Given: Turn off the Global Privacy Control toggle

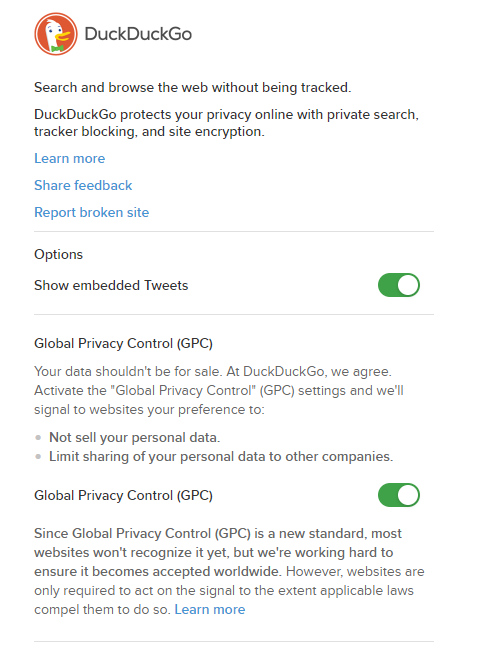Looking at the screenshot, I should coord(399,495).
